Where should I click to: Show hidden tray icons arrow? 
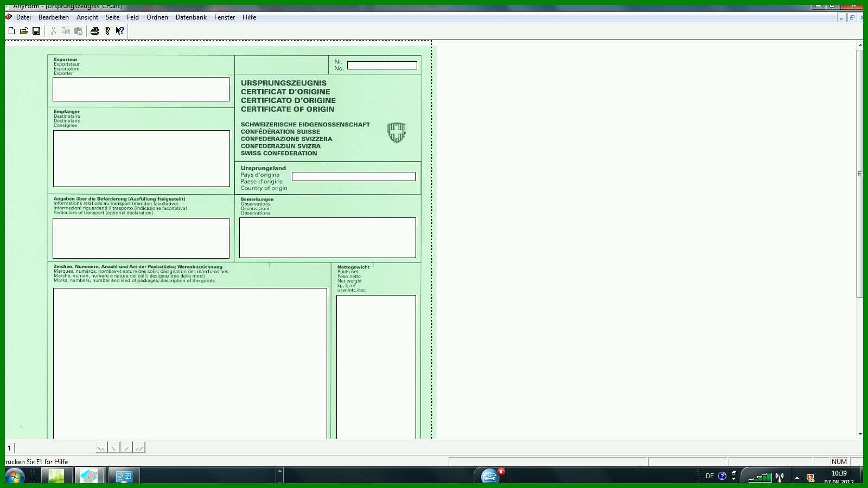tap(797, 478)
